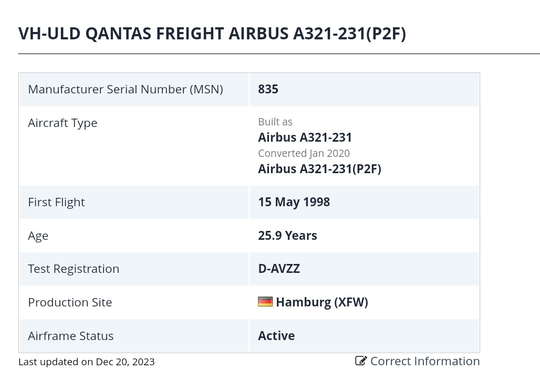The height and width of the screenshot is (392, 540).
Task: Click the VH-ULD Qantas Freight page heading
Action: tap(212, 34)
